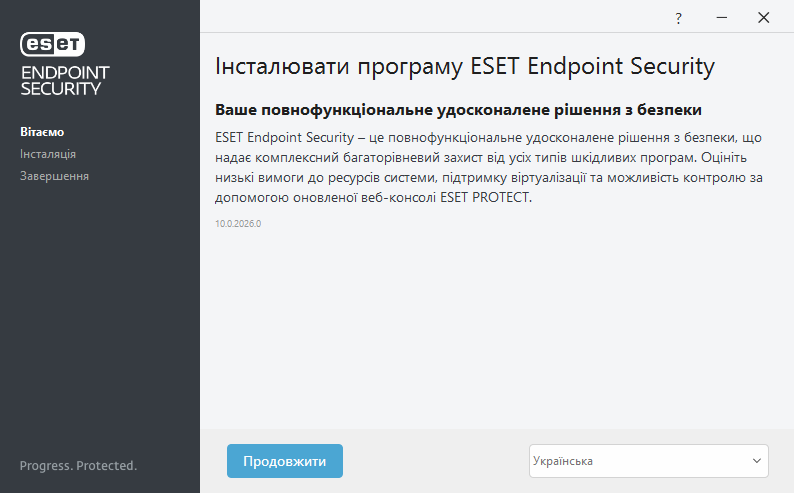
Task: Minimize the ESET installer window
Action: pos(721,18)
